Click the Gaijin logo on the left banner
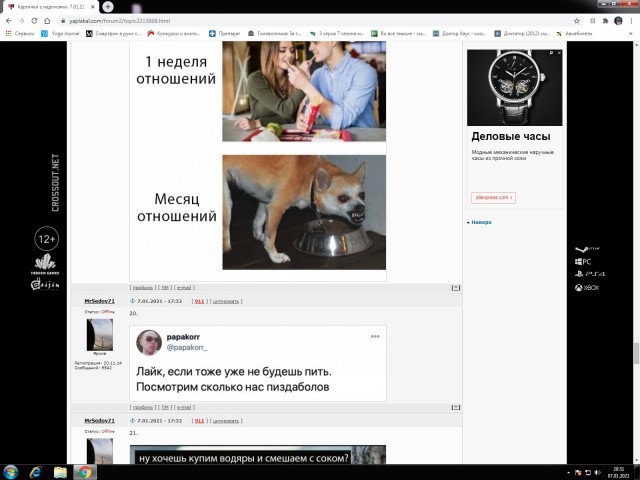The image size is (640, 480). point(45,284)
